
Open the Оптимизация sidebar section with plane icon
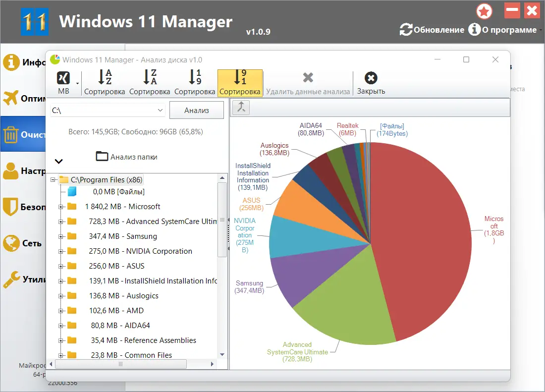point(23,98)
